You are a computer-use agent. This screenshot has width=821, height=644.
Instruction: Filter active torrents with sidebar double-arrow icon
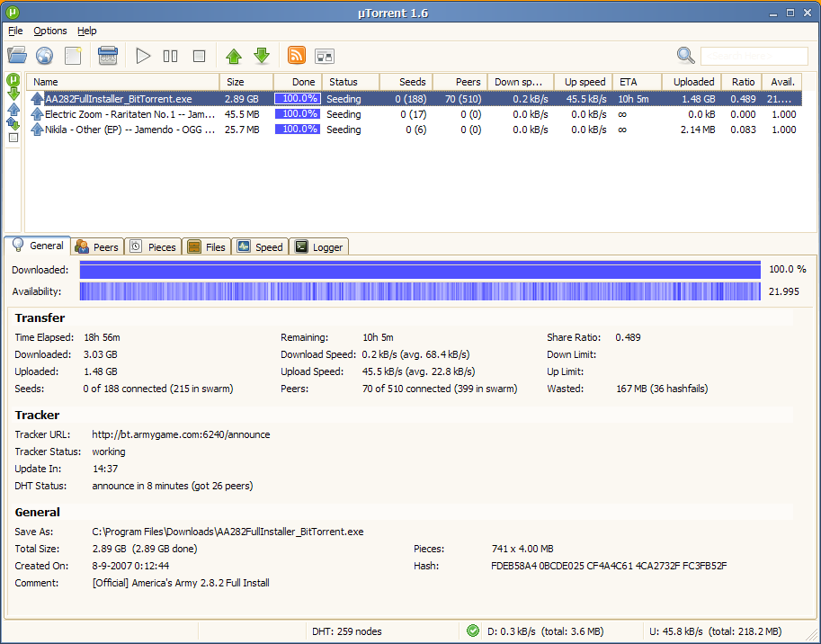pyautogui.click(x=13, y=123)
